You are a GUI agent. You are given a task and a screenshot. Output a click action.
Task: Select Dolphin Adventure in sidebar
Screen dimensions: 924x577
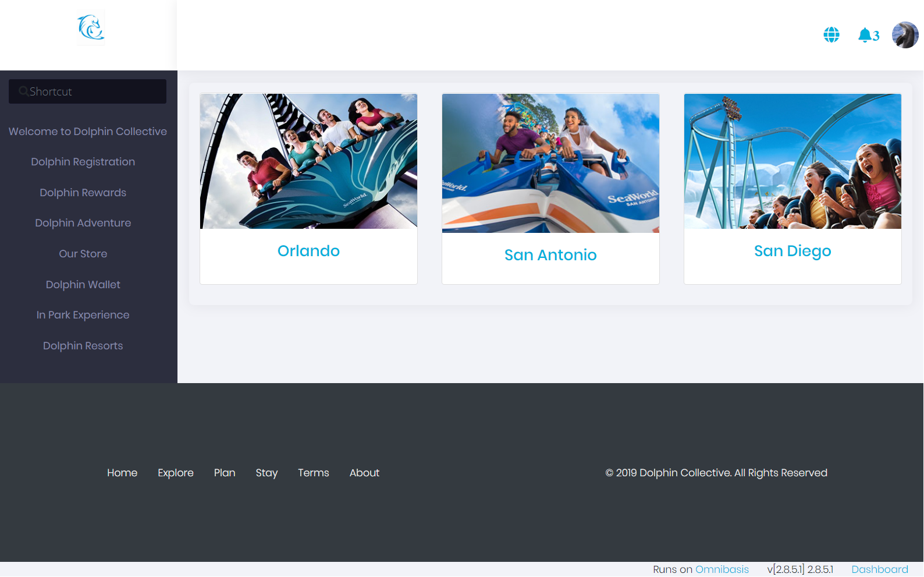click(83, 223)
